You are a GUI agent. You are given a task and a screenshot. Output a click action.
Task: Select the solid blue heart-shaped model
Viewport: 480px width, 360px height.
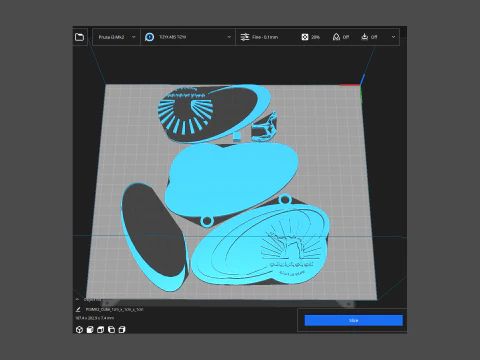tap(230, 178)
